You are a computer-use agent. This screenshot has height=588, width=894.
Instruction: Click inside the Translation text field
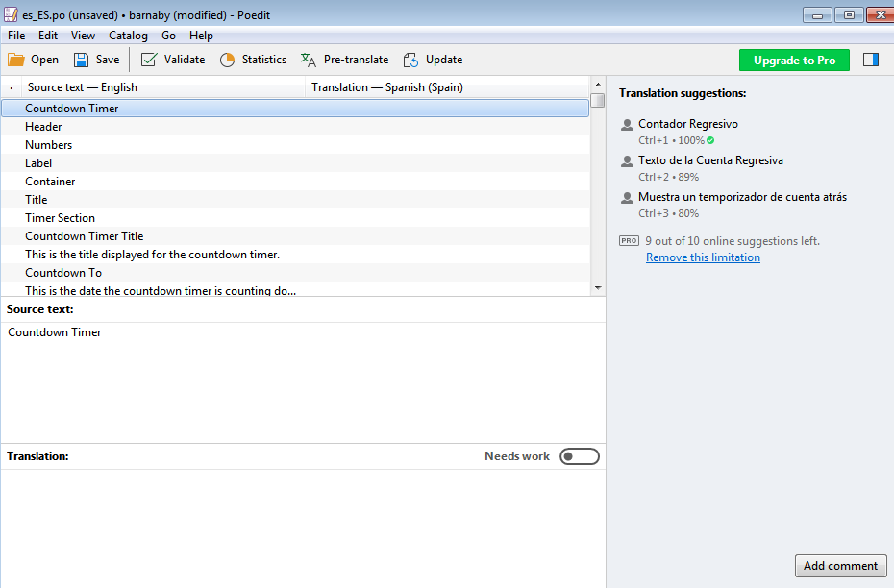click(x=303, y=524)
